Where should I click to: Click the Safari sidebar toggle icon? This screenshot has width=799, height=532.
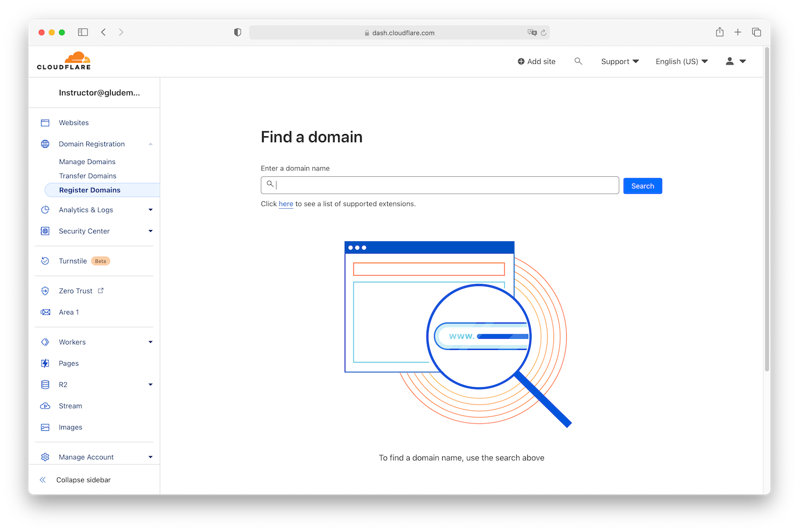click(83, 32)
